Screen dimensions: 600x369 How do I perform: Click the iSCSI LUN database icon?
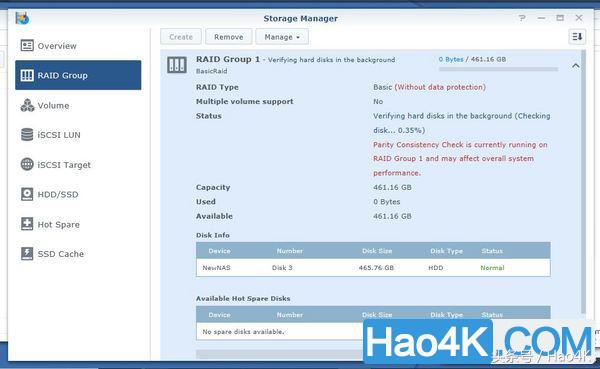coord(27,134)
